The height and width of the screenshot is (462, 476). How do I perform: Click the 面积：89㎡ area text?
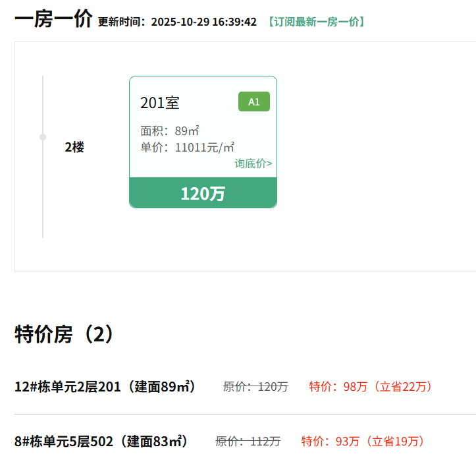(x=170, y=130)
